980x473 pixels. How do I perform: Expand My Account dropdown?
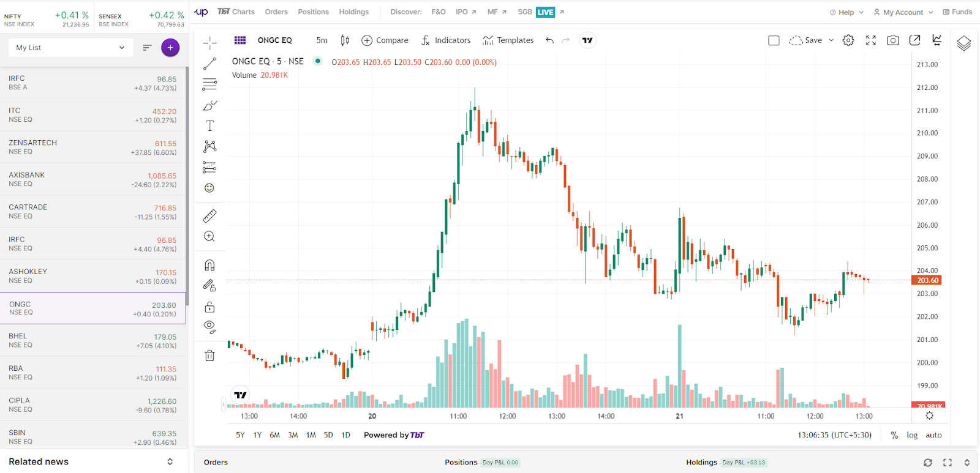click(903, 12)
